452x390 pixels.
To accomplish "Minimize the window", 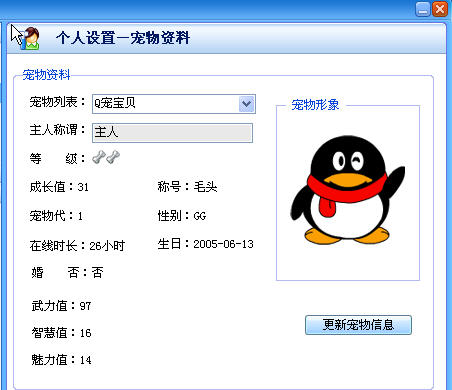I will pyautogui.click(x=423, y=9).
